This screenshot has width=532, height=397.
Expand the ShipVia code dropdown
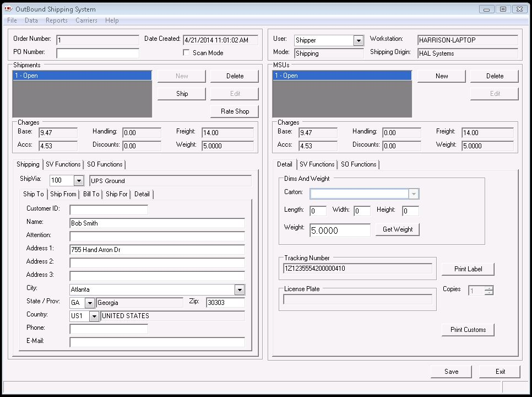tap(78, 181)
